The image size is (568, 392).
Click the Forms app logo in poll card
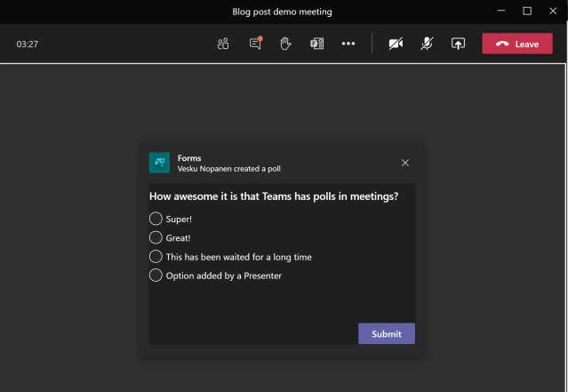coord(159,163)
